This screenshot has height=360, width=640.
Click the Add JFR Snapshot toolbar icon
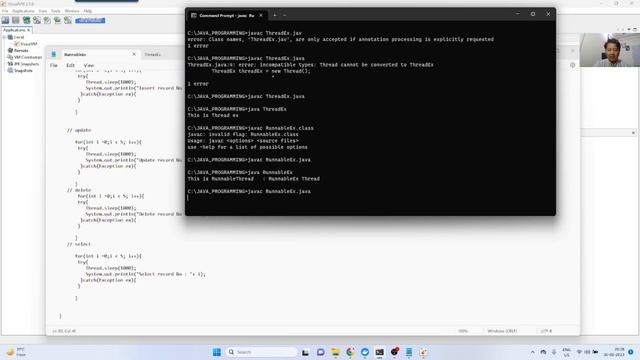point(58,20)
